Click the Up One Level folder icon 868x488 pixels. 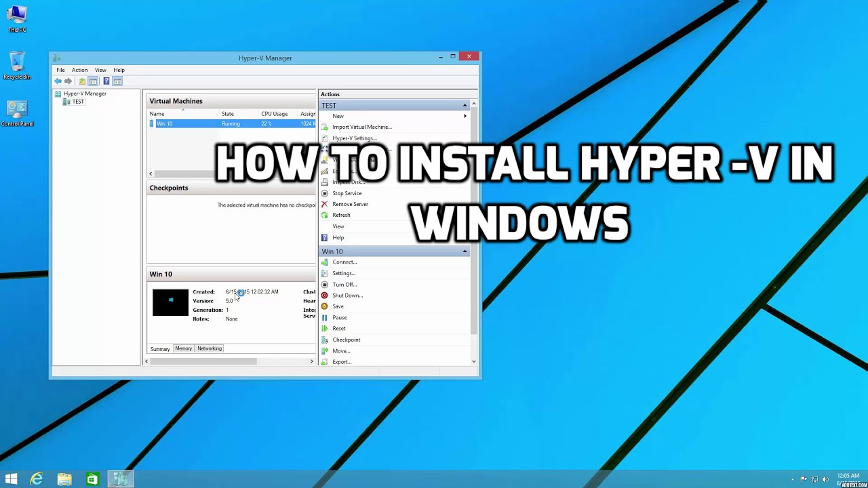(82, 81)
